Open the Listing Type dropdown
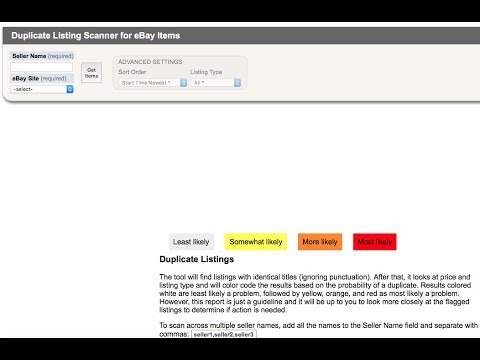480x360 pixels. point(216,83)
